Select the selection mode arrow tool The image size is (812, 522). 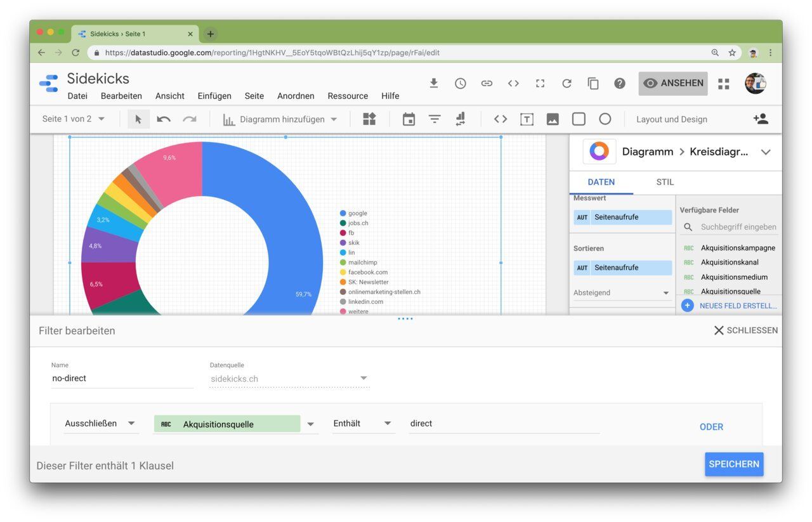(138, 119)
